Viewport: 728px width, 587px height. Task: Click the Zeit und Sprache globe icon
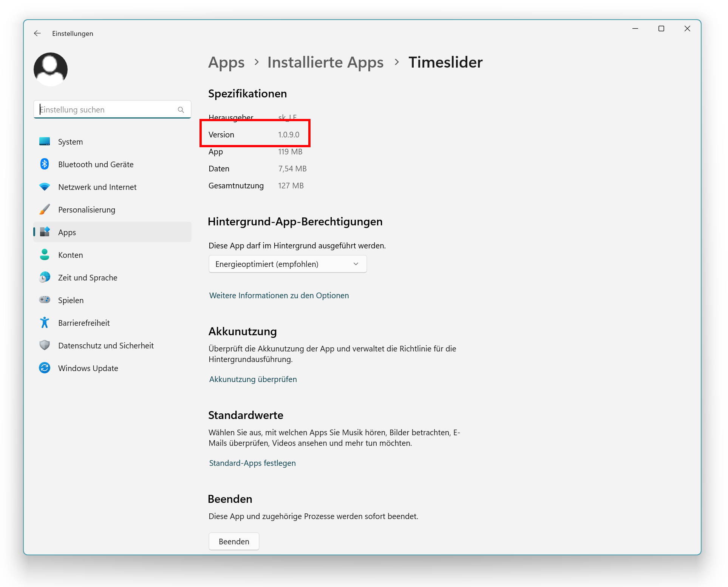(45, 277)
